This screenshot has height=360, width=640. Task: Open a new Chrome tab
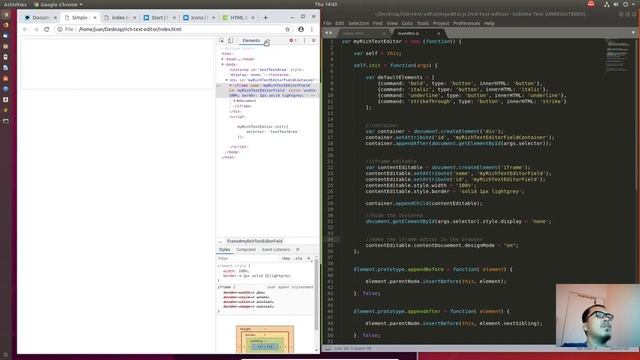pos(265,18)
